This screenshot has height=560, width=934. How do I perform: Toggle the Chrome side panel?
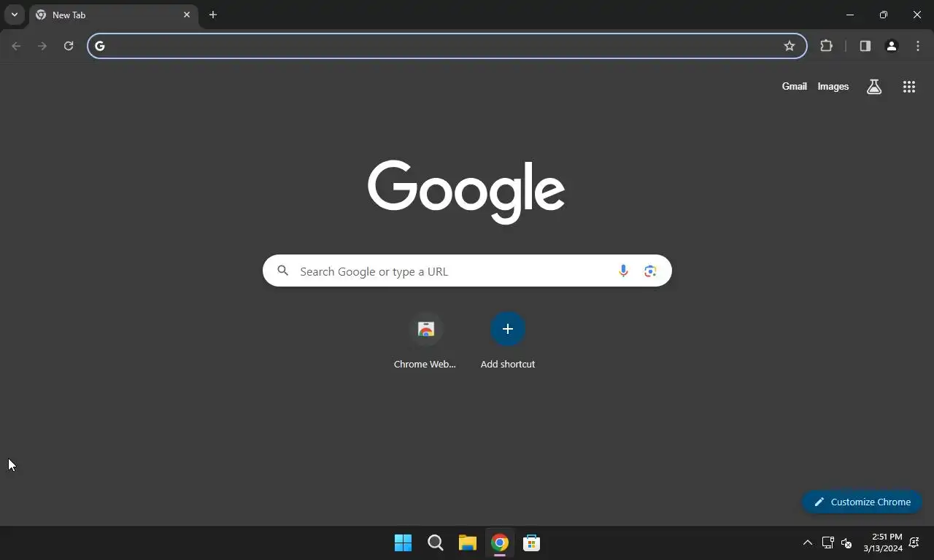[x=865, y=46]
